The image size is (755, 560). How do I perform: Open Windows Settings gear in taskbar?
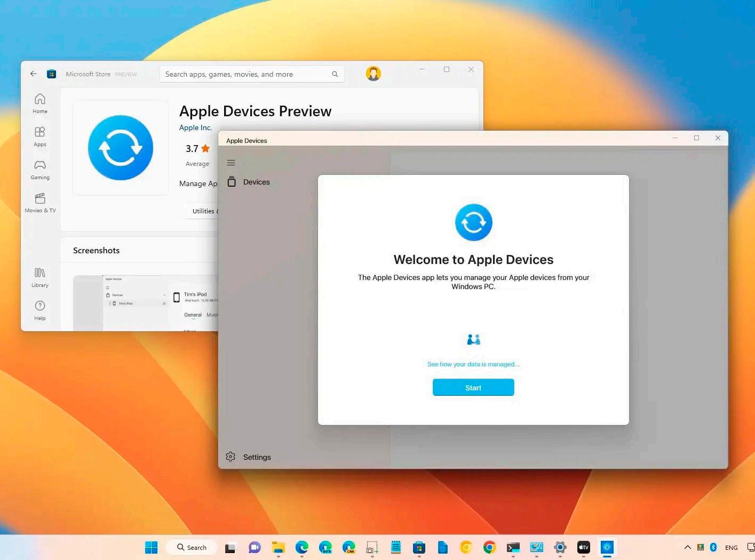(x=560, y=547)
